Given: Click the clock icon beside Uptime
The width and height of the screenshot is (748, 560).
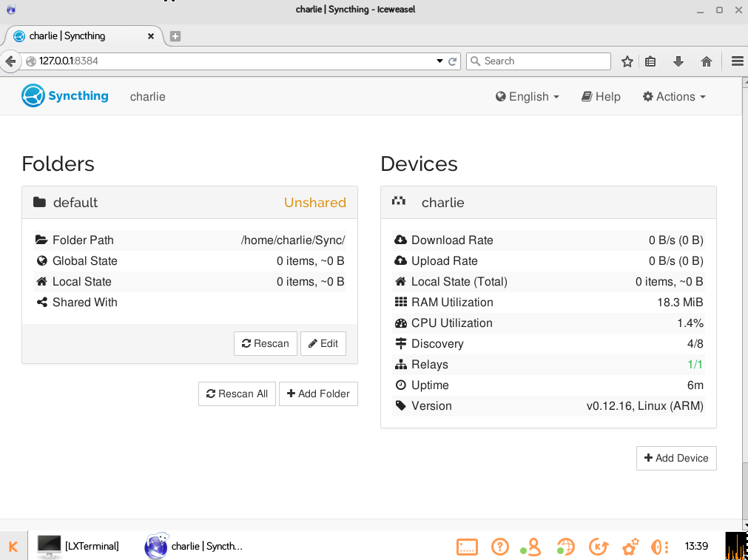Looking at the screenshot, I should pos(401,385).
